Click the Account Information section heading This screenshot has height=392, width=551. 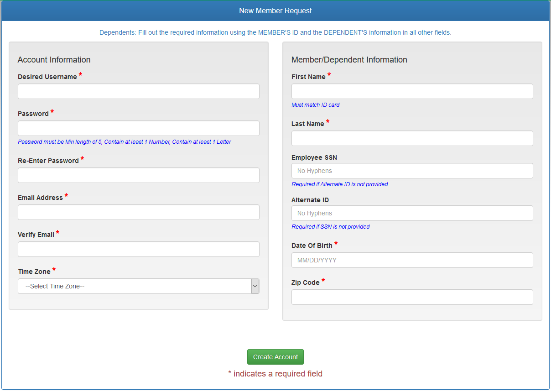coord(54,60)
